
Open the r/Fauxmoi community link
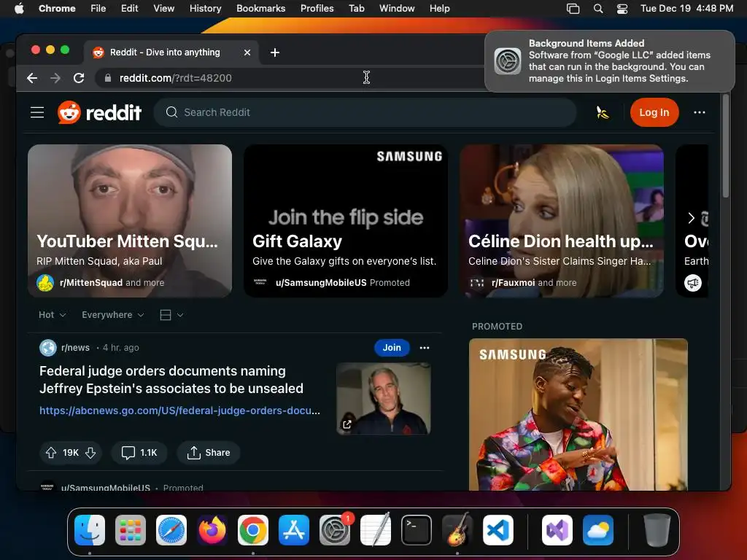point(513,283)
